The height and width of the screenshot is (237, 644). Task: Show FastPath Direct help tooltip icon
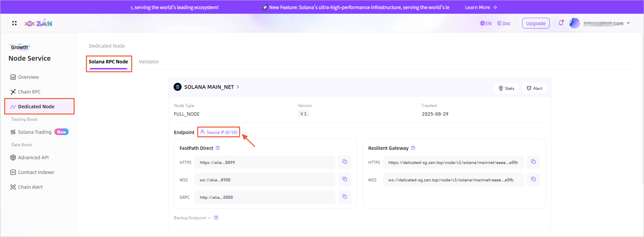[218, 148]
